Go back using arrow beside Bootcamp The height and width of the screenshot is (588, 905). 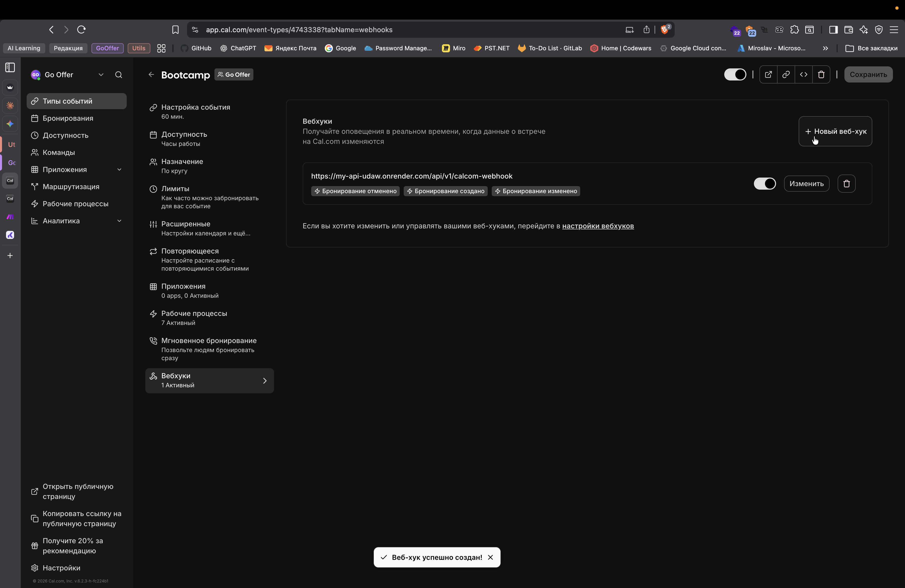click(151, 74)
